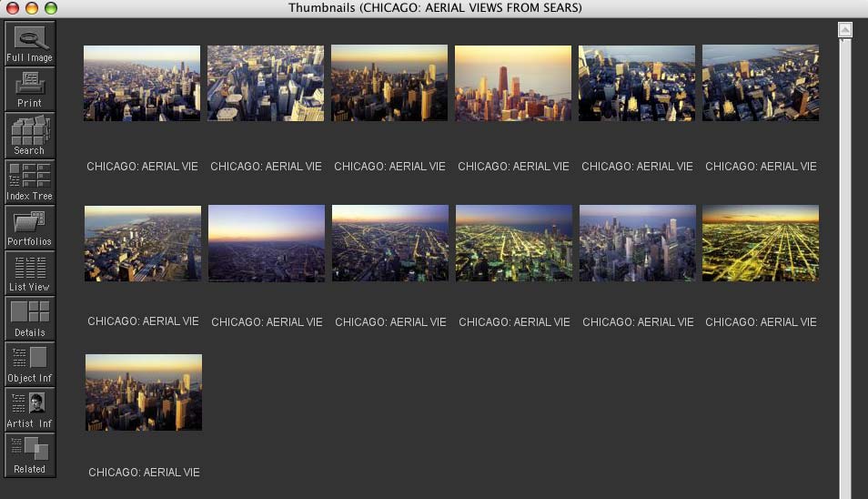Open the Portfolios panel
This screenshot has width=868, height=499.
click(x=30, y=227)
